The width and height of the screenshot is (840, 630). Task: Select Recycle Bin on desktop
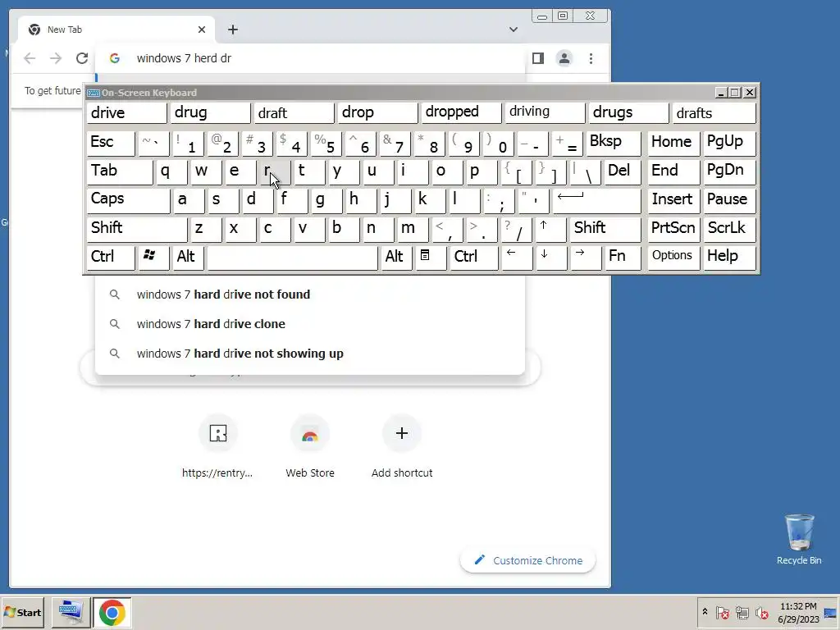pyautogui.click(x=799, y=540)
